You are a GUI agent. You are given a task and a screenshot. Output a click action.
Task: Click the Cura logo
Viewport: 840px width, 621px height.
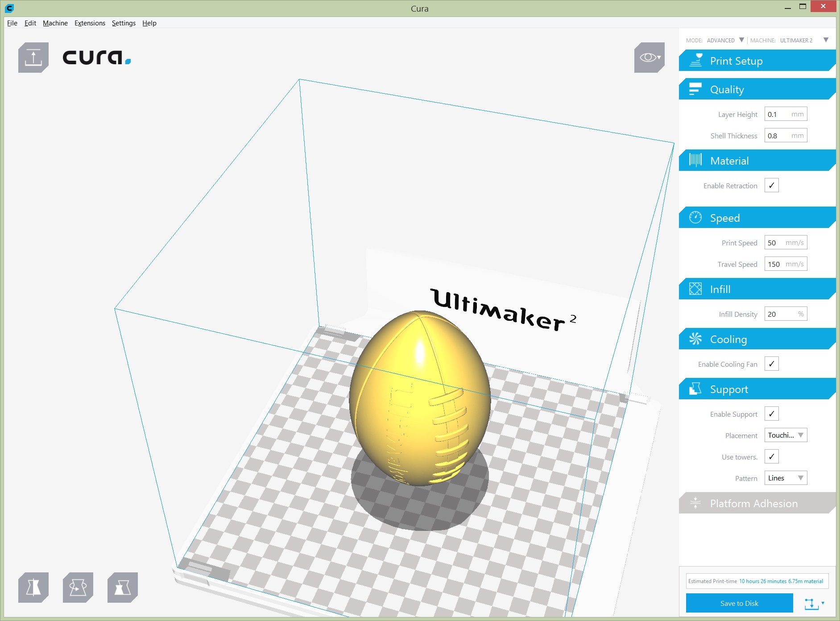pyautogui.click(x=97, y=58)
